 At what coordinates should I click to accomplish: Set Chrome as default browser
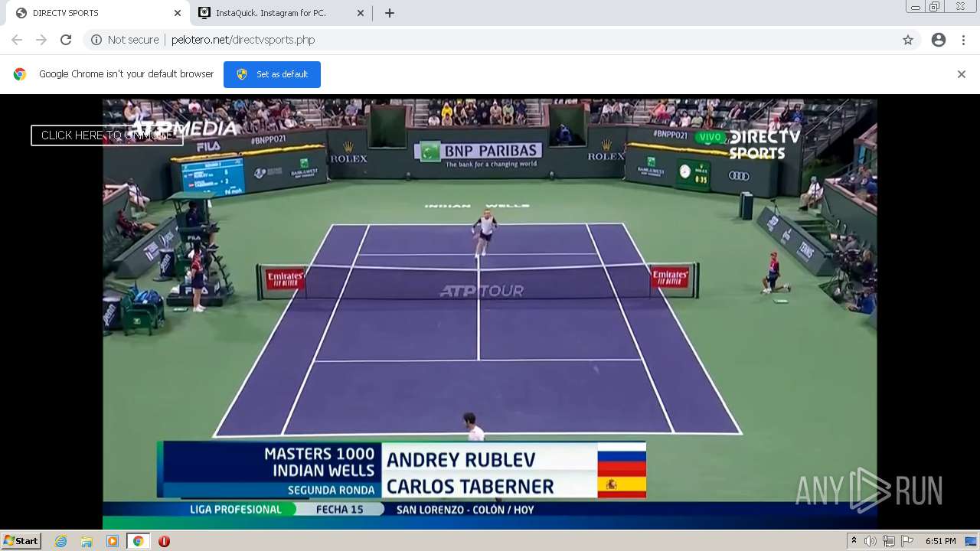pos(272,74)
